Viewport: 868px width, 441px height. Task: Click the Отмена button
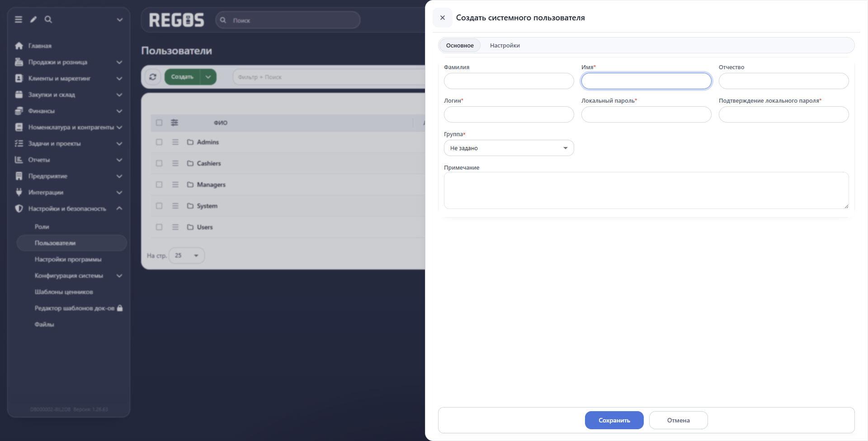click(x=679, y=420)
